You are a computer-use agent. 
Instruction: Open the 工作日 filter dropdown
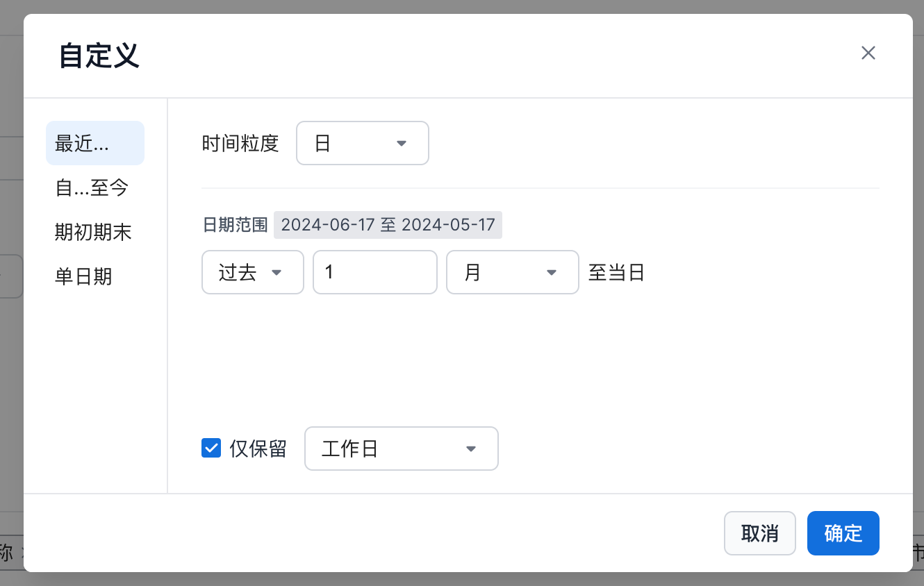point(401,449)
